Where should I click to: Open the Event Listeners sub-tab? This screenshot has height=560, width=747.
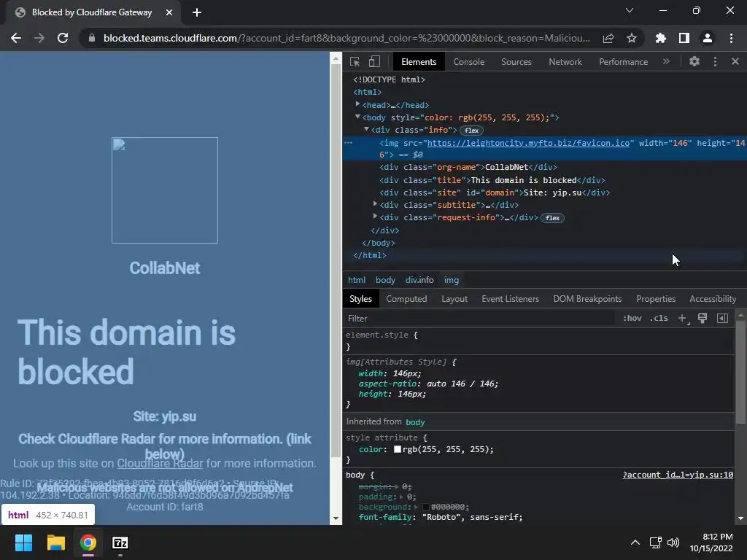coord(510,299)
